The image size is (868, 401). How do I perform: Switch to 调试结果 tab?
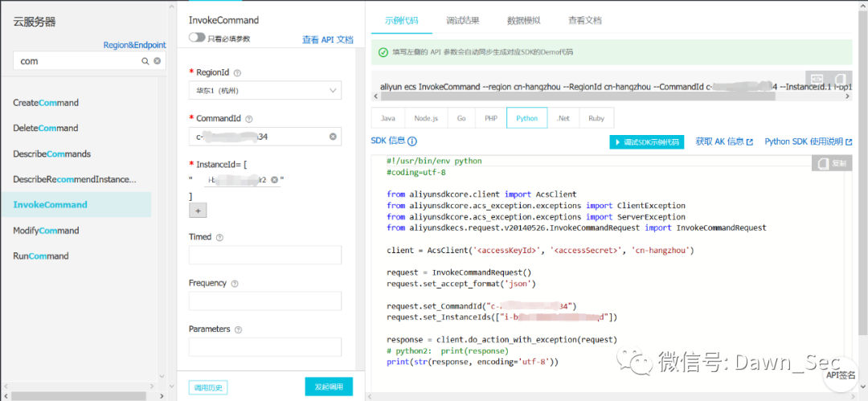463,21
